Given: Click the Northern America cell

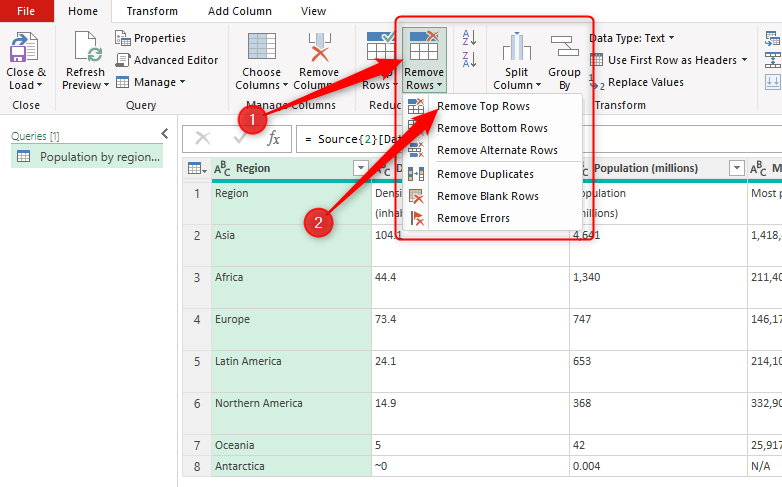Looking at the screenshot, I should click(291, 413).
